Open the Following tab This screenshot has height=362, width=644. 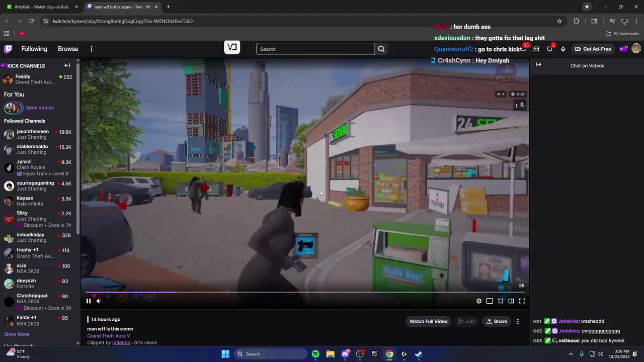click(34, 49)
